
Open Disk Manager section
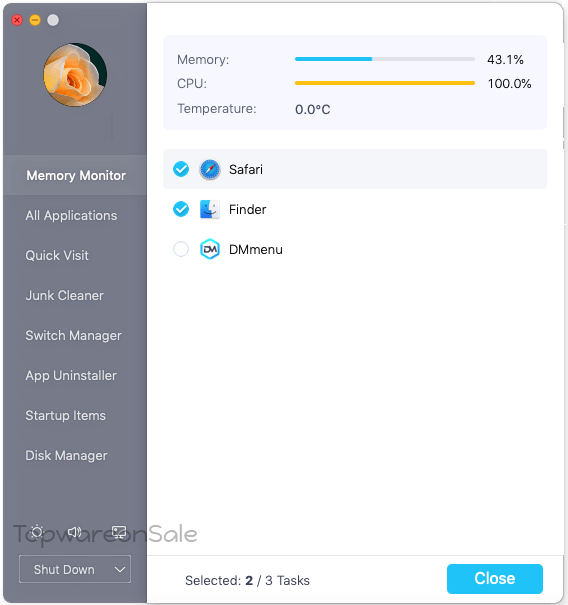point(66,456)
